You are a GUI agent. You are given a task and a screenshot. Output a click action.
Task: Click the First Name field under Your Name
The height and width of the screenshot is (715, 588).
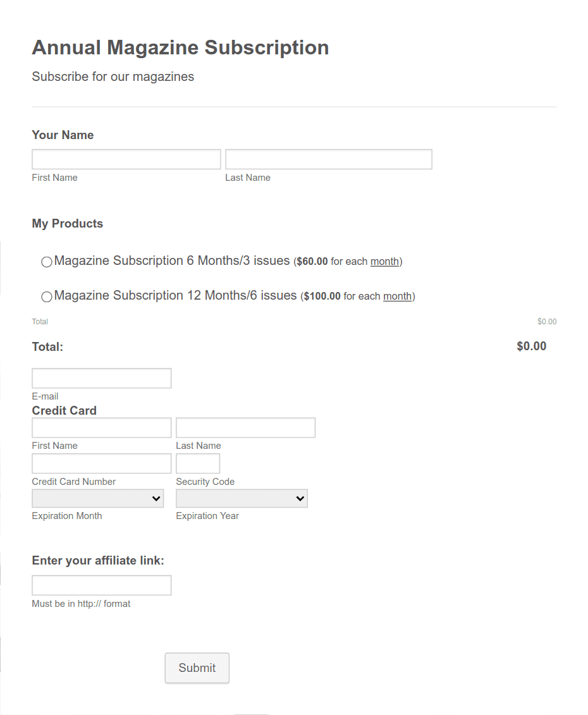126,159
